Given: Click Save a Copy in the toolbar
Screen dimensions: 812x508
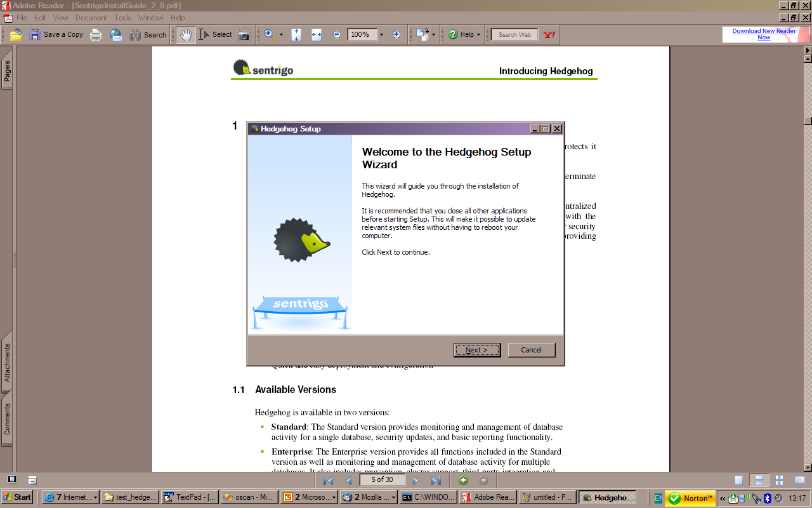Looking at the screenshot, I should [x=56, y=35].
